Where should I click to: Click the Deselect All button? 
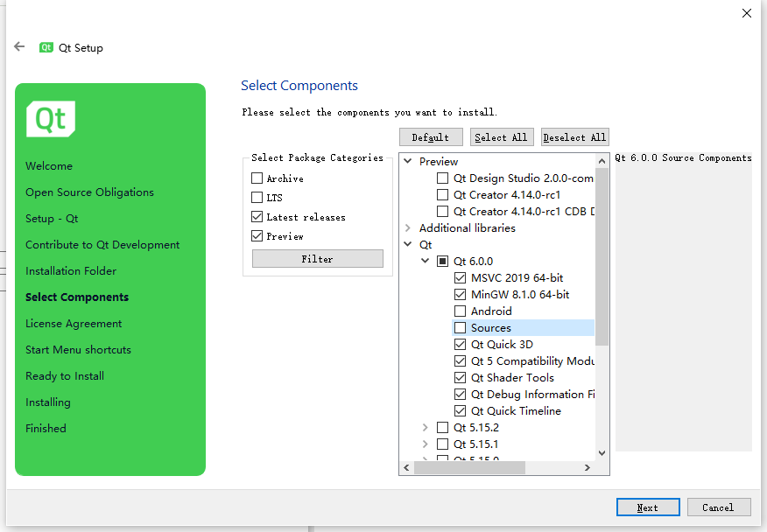574,137
